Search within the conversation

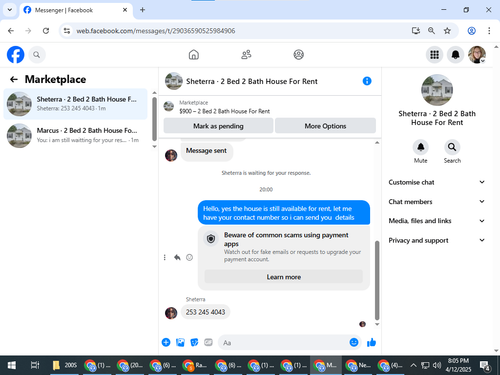[452, 147]
